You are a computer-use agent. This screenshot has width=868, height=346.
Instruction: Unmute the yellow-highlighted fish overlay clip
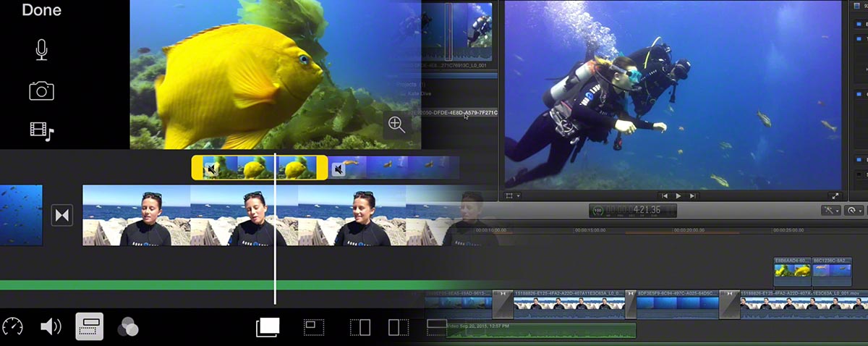tap(210, 169)
